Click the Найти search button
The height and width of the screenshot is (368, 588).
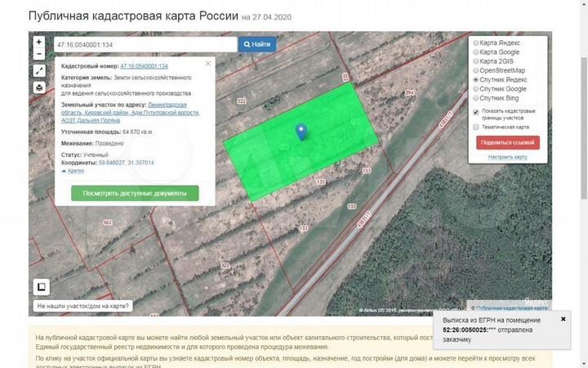tap(257, 44)
